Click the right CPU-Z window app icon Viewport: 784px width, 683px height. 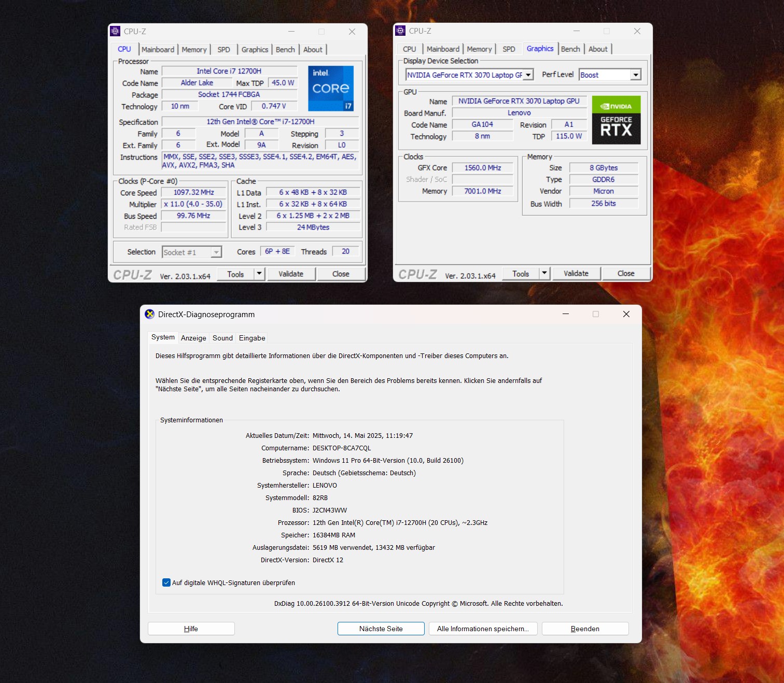(x=400, y=31)
